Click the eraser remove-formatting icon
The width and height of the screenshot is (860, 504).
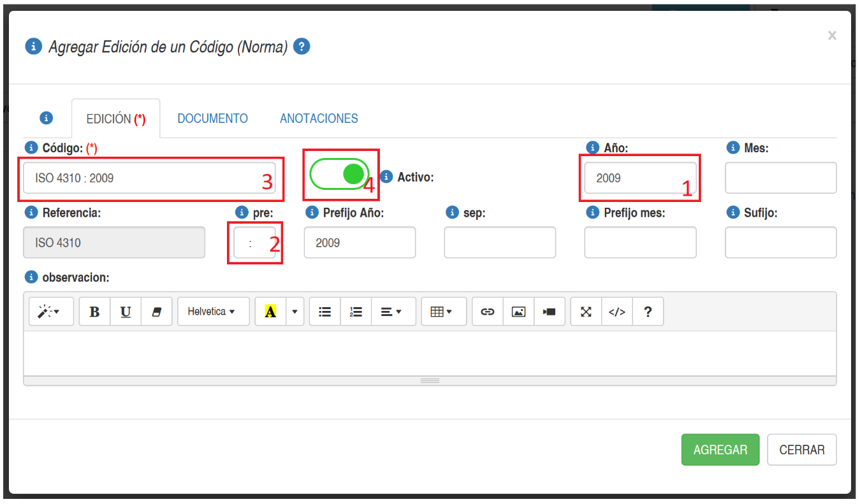pyautogui.click(x=157, y=312)
